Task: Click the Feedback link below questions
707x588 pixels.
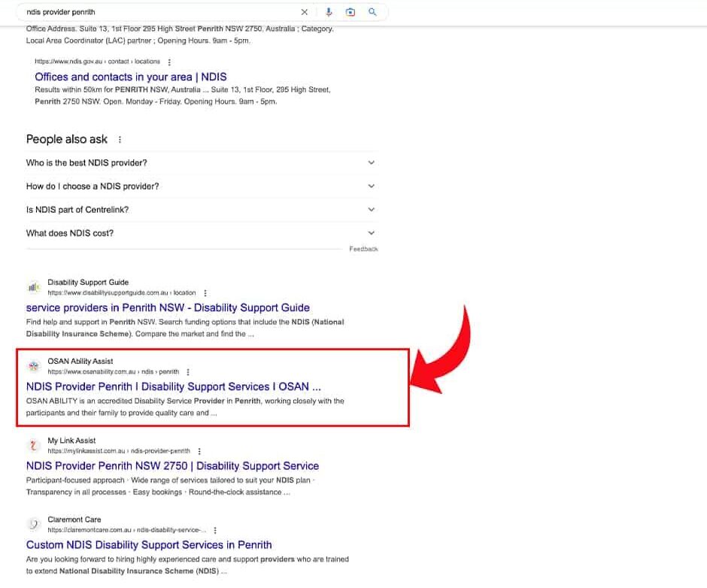Action: coord(363,249)
